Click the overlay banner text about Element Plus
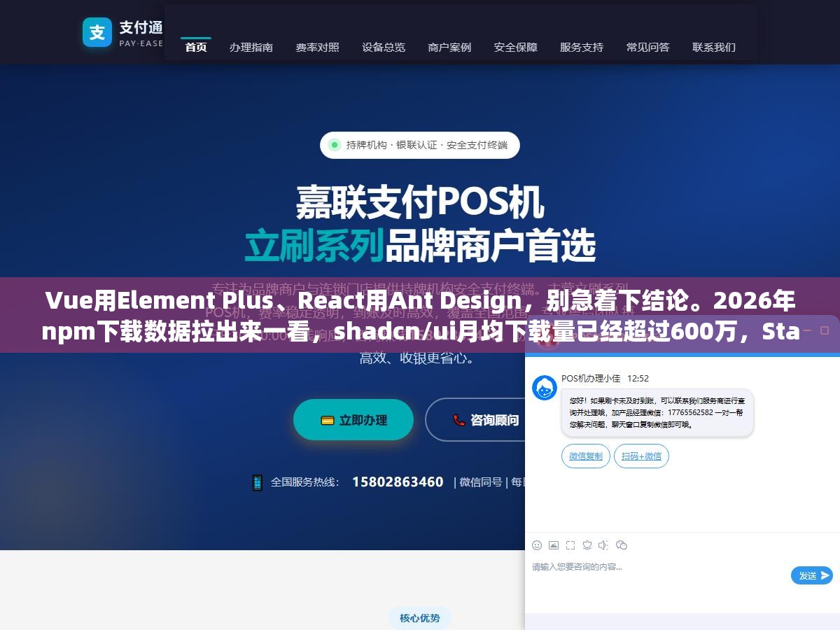This screenshot has width=840, height=630. (x=420, y=316)
